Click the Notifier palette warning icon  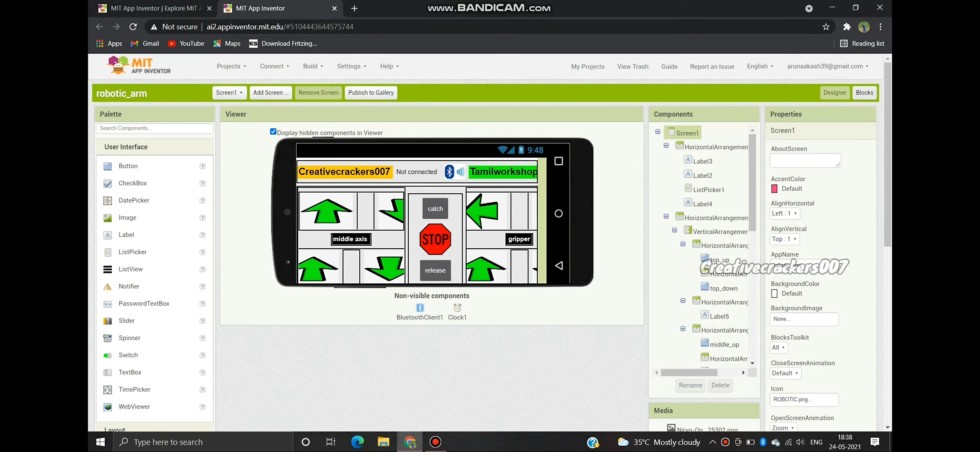108,287
